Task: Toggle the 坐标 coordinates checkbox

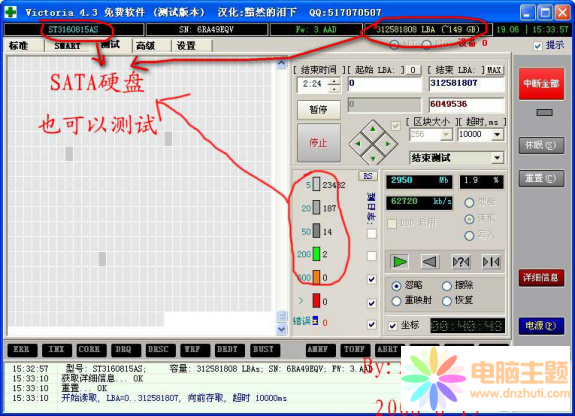Action: coord(393,325)
